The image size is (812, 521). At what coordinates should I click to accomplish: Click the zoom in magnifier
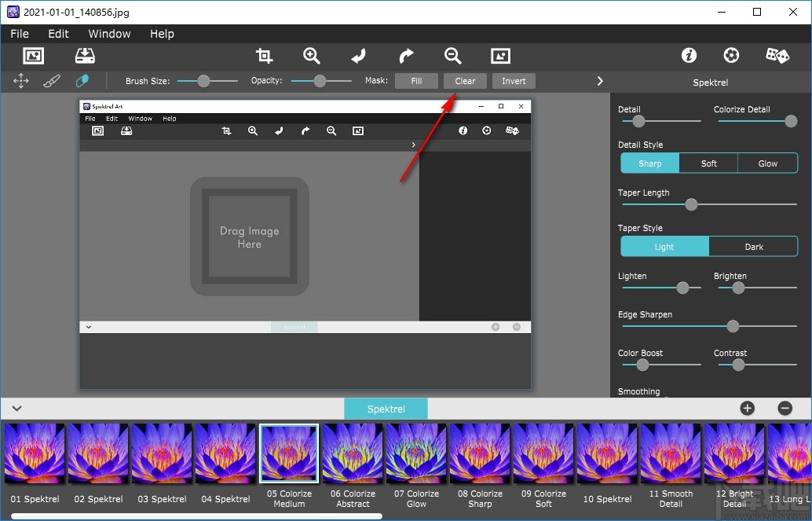pyautogui.click(x=312, y=56)
